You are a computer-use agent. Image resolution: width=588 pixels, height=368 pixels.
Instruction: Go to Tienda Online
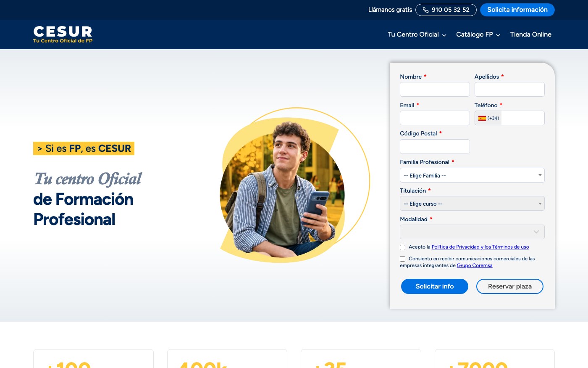[x=530, y=34]
